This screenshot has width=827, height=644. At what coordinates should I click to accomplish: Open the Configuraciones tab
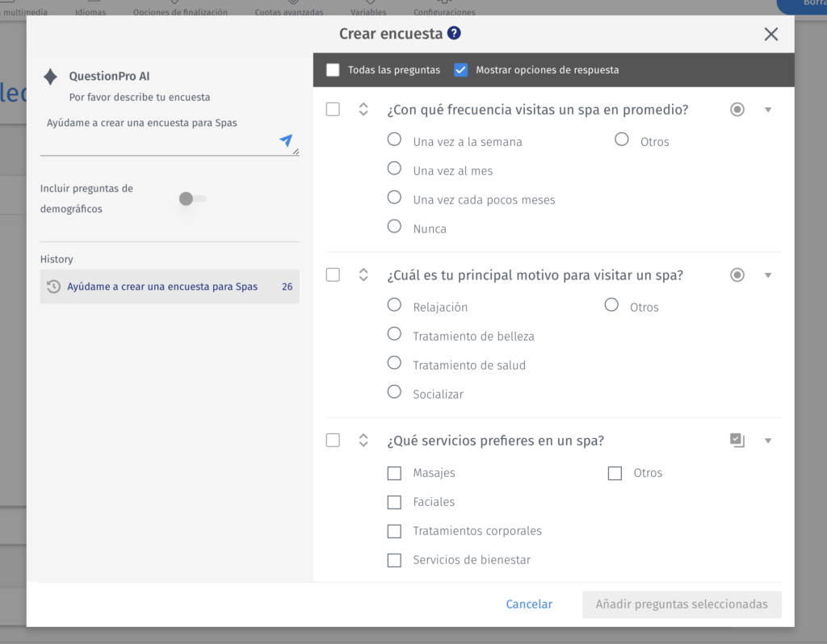click(443, 11)
